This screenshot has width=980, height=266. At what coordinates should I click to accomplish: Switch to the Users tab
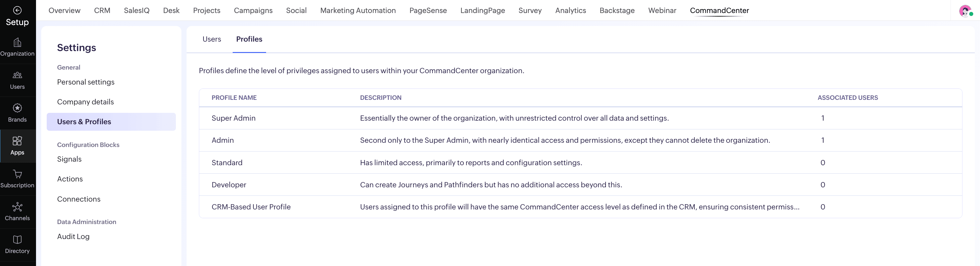(212, 39)
